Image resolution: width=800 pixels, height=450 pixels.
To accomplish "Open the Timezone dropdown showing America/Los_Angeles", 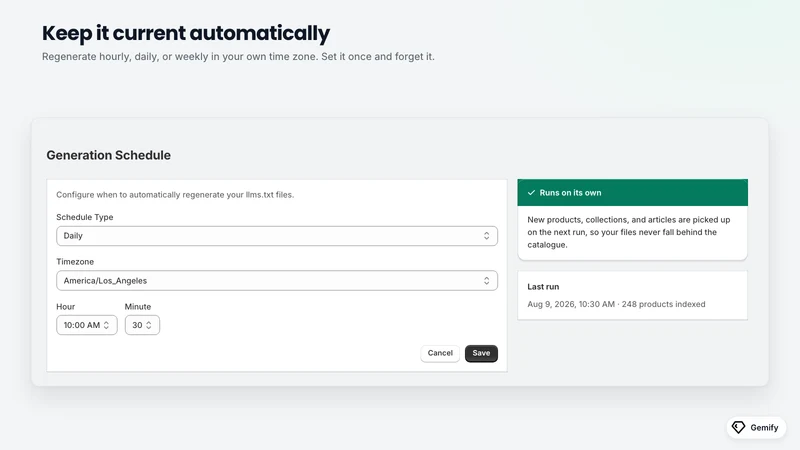I will coord(277,281).
